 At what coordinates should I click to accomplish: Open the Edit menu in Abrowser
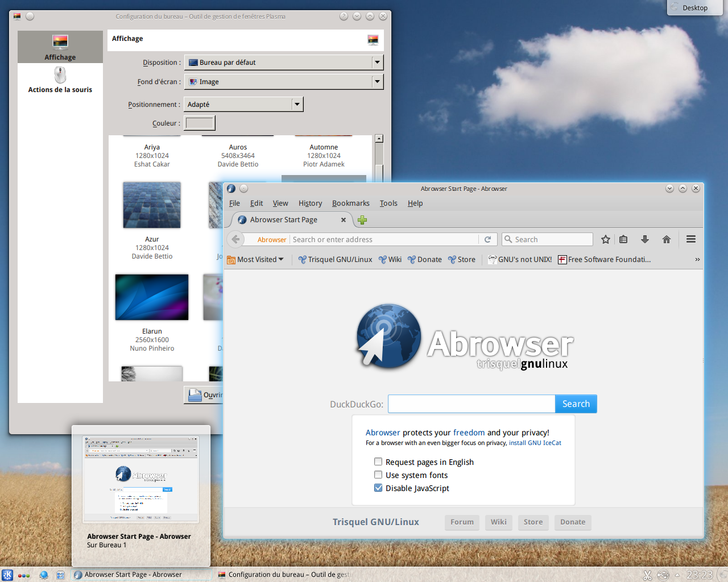pos(257,203)
